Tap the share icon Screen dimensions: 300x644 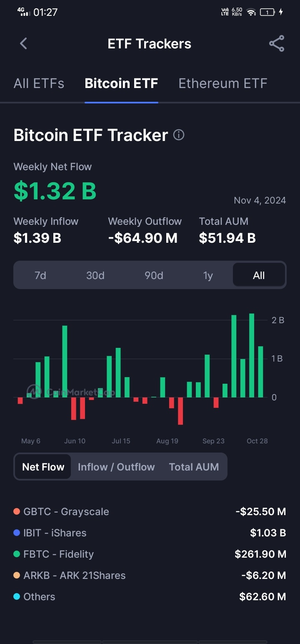click(x=277, y=43)
